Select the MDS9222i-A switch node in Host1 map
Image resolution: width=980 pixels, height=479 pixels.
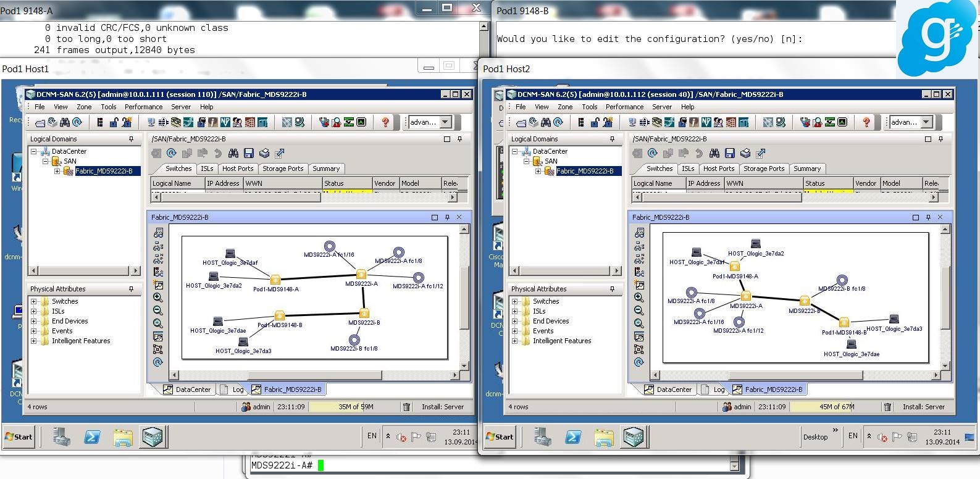tap(361, 274)
